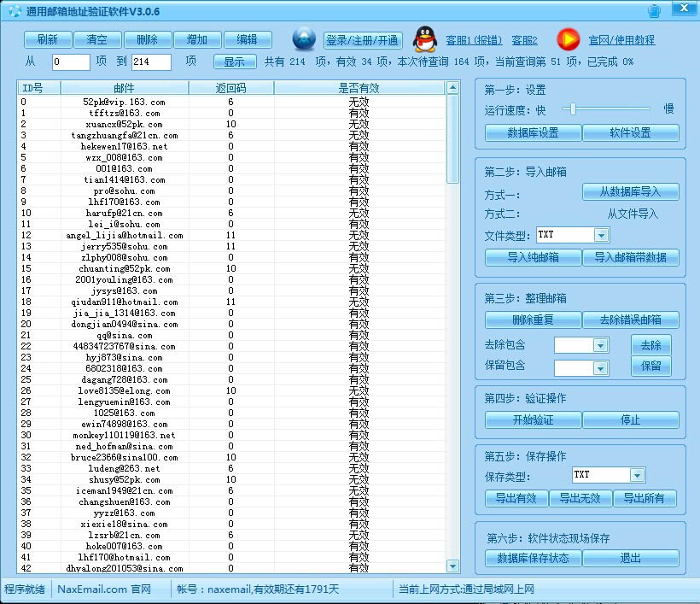Expand the 保存类型 TXT dropdown
Viewport: 700px width, 604px height.
(x=637, y=475)
